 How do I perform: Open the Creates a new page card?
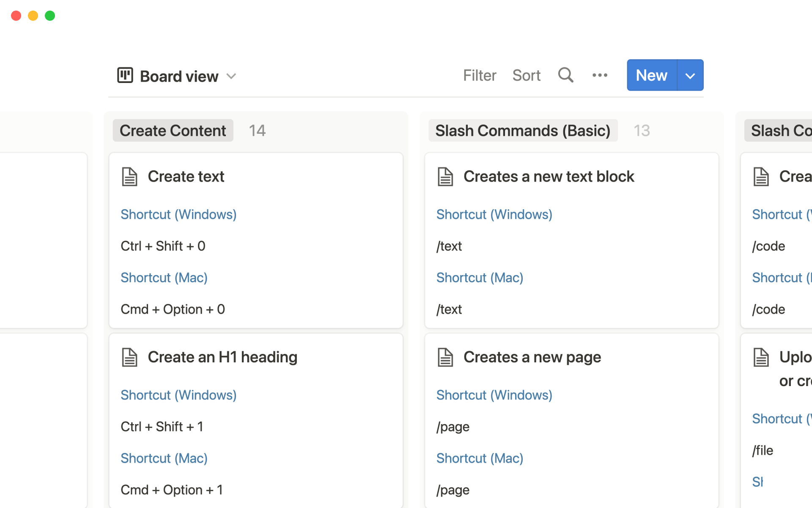pos(532,357)
